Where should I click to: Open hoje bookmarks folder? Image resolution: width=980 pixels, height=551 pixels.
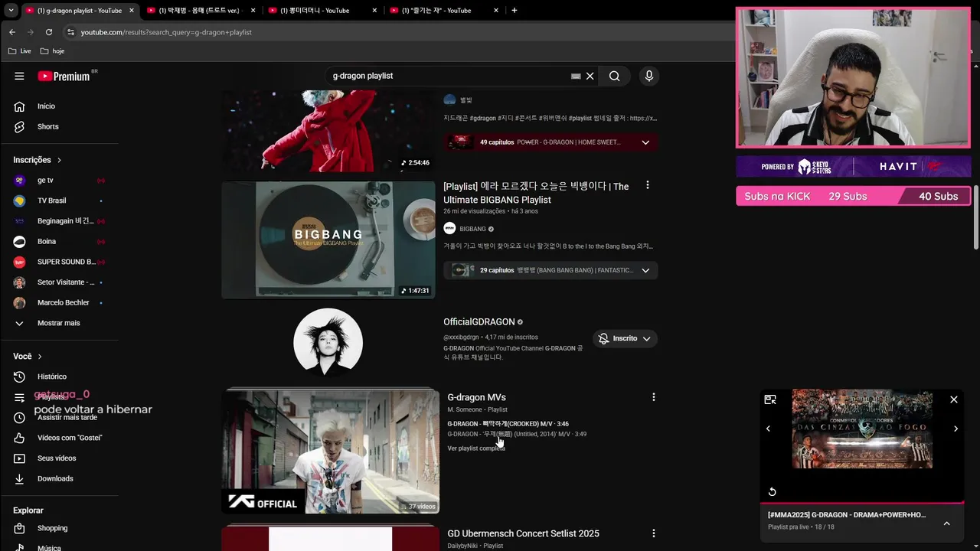(53, 51)
